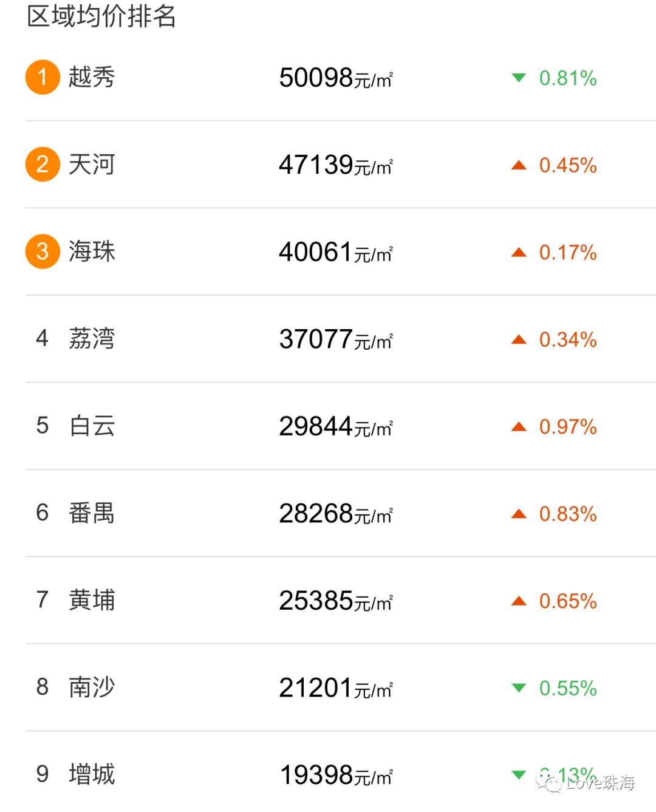Viewport: 656px width, 812px height.
Task: Select the 海珠 district row
Action: [340, 251]
